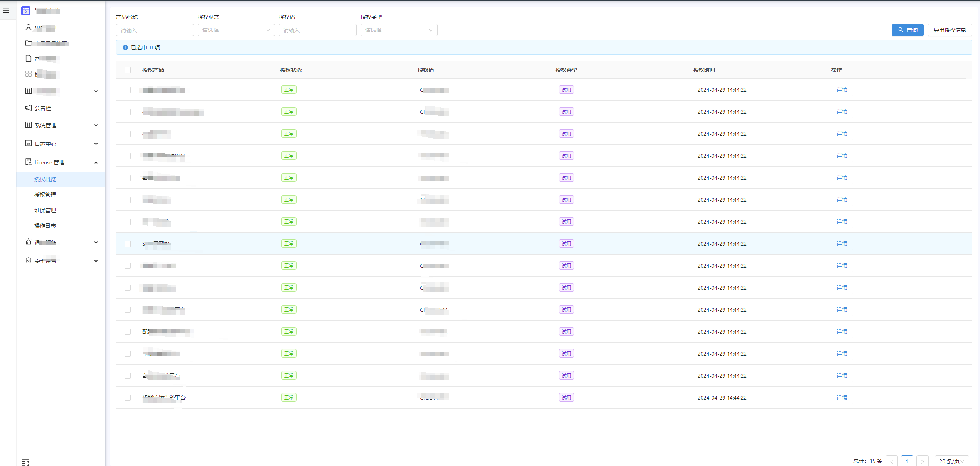The width and height of the screenshot is (980, 466).
Task: Click the 授权时间 column header
Action: [x=704, y=70]
